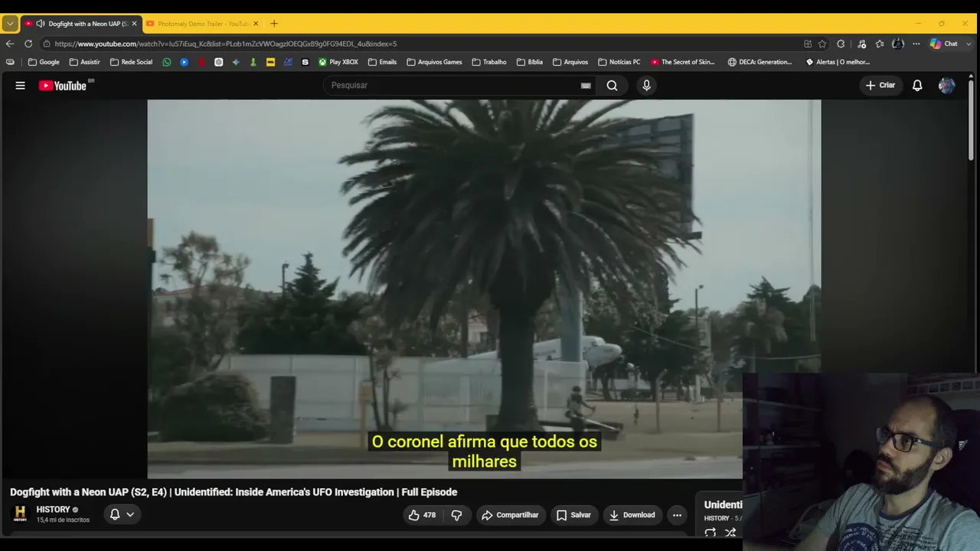This screenshot has height=551, width=980.
Task: Open the Unidentified playlist title
Action: click(724, 505)
